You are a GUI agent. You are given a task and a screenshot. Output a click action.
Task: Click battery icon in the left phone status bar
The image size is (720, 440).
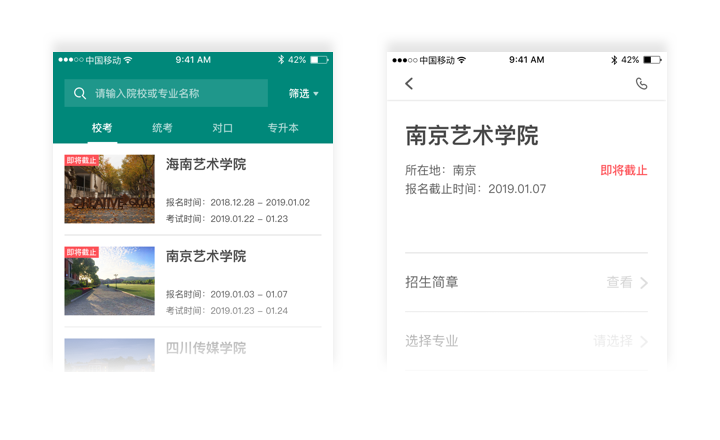320,60
